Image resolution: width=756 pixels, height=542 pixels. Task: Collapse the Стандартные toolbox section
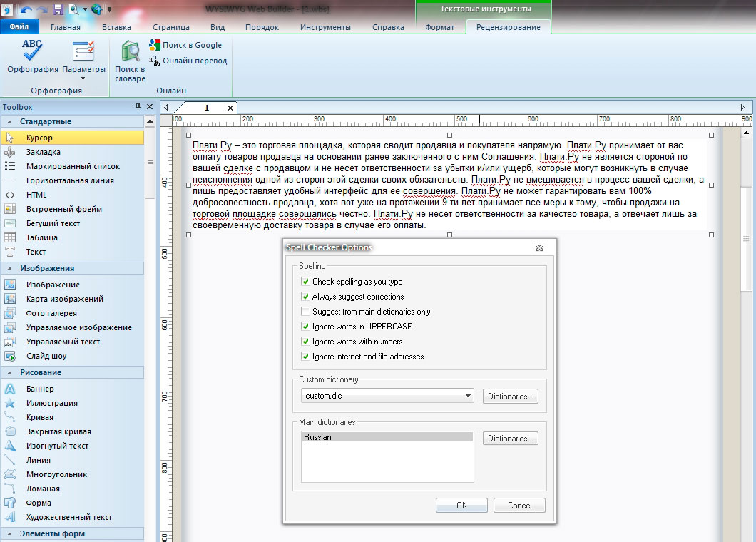pyautogui.click(x=9, y=121)
